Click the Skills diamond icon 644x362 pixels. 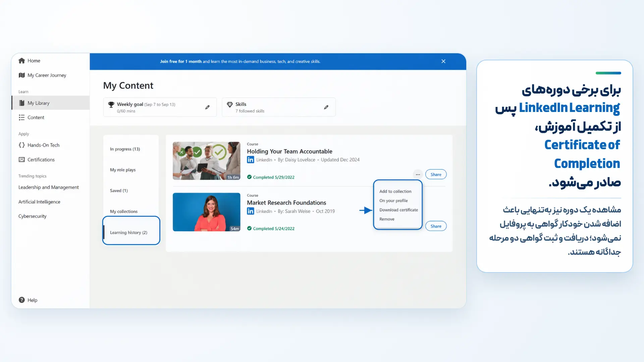(230, 105)
